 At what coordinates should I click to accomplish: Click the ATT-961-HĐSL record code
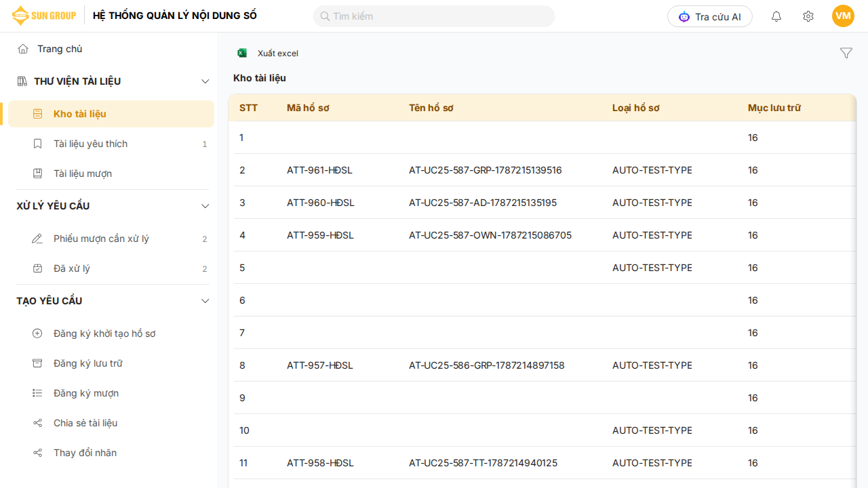coord(319,170)
